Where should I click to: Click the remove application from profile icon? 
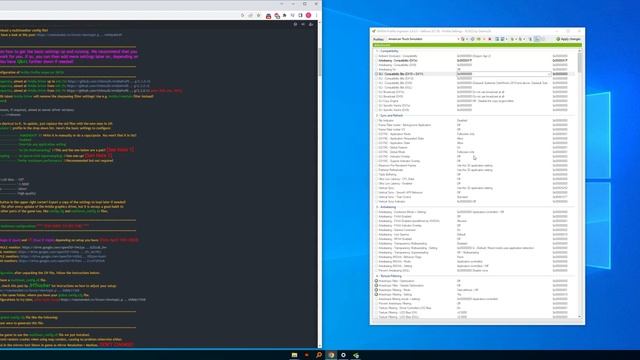point(502,39)
